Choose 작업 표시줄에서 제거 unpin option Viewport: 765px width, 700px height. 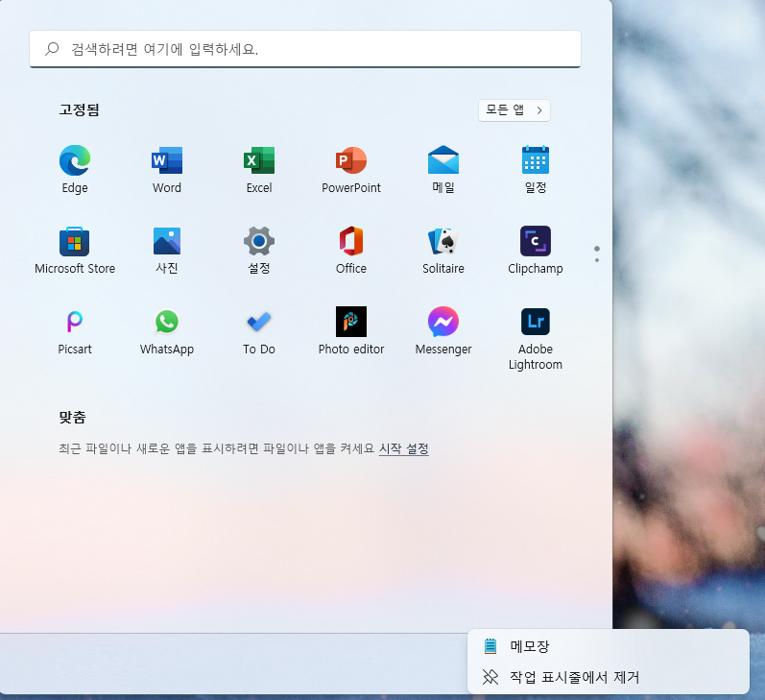(608, 677)
